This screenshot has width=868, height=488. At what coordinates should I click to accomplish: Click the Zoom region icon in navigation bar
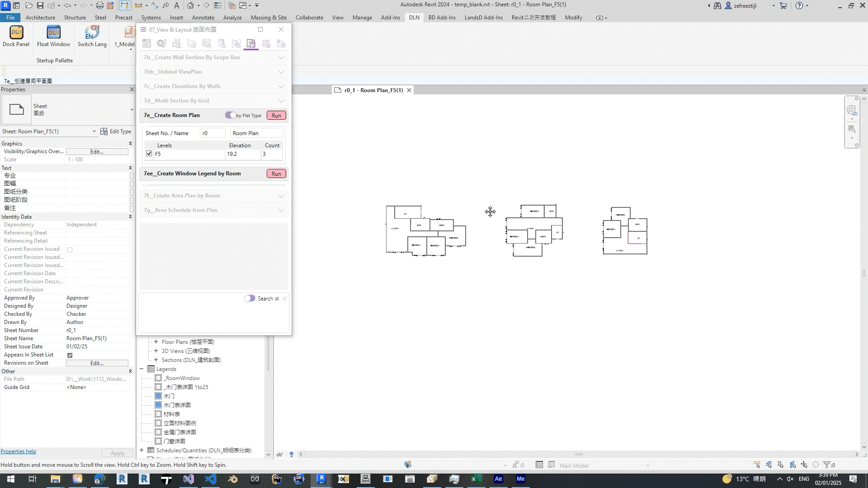(851, 129)
